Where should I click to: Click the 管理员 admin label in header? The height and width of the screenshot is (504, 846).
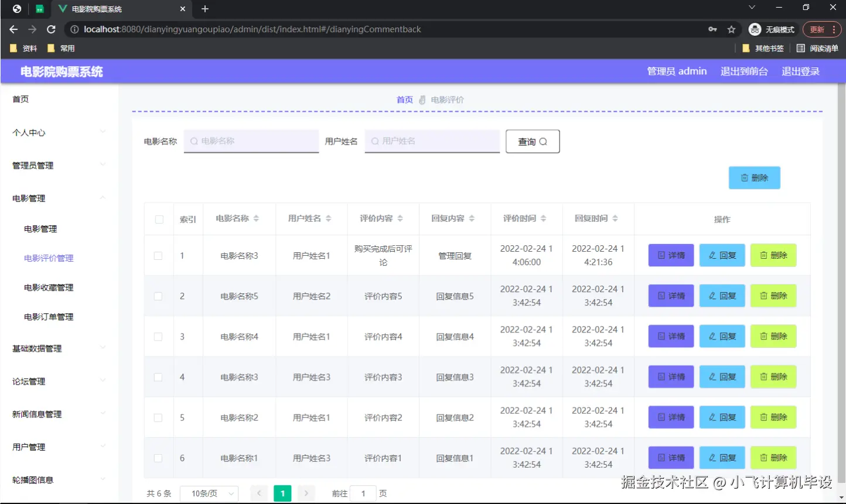[x=677, y=71]
